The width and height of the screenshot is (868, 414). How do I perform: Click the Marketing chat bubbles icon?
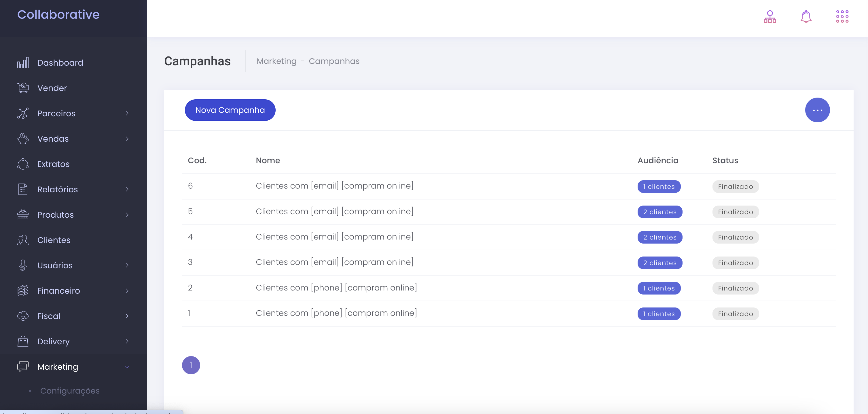[23, 366]
